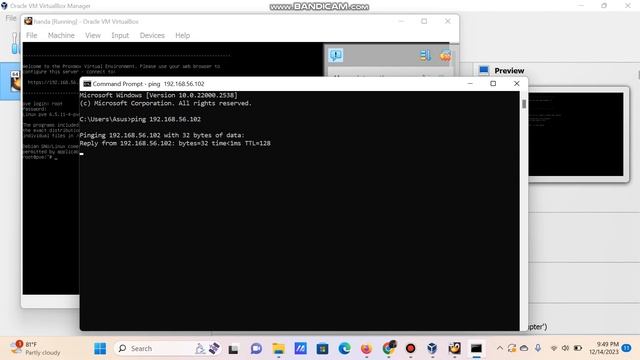The height and width of the screenshot is (360, 640).
Task: Maximize the VM VirtualBox window
Action: tap(424, 21)
